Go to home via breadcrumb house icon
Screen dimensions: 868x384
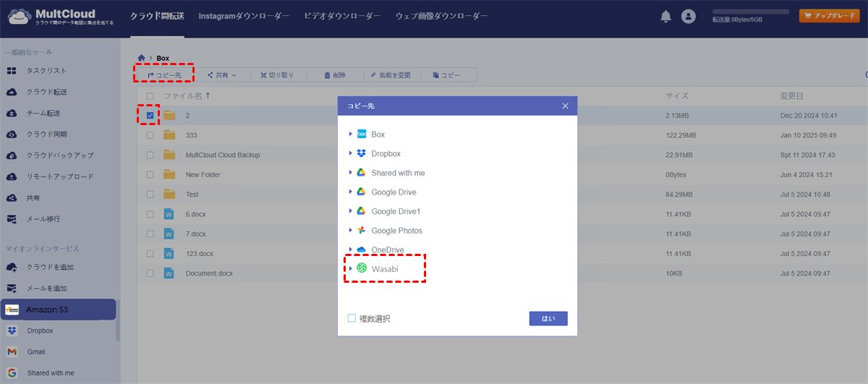141,57
